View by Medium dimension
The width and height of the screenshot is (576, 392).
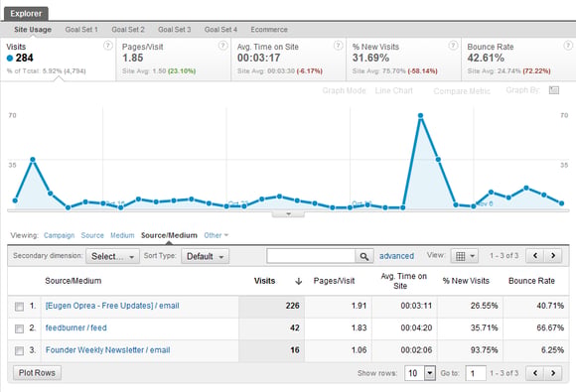pyautogui.click(x=122, y=235)
